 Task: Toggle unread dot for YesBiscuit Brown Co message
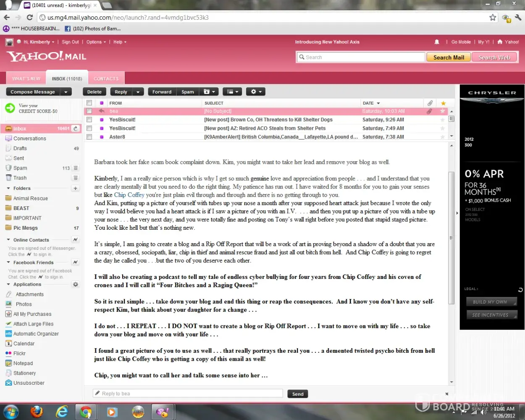click(101, 120)
